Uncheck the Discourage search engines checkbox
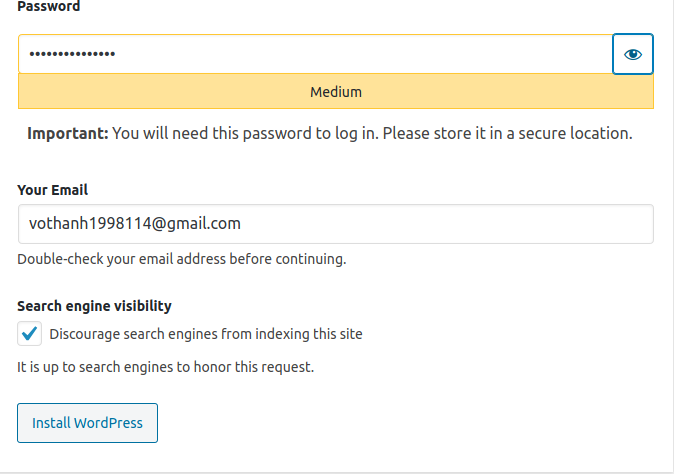Image resolution: width=674 pixels, height=474 pixels. [29, 333]
